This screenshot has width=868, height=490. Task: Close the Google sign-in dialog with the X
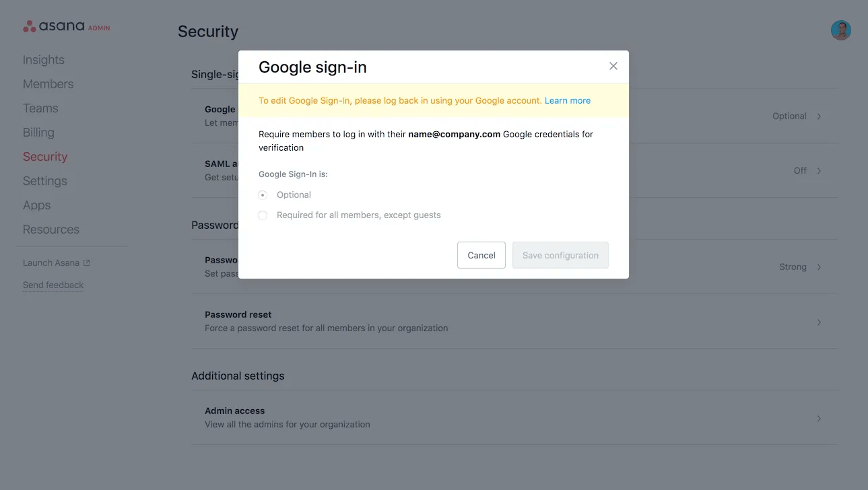click(x=613, y=65)
